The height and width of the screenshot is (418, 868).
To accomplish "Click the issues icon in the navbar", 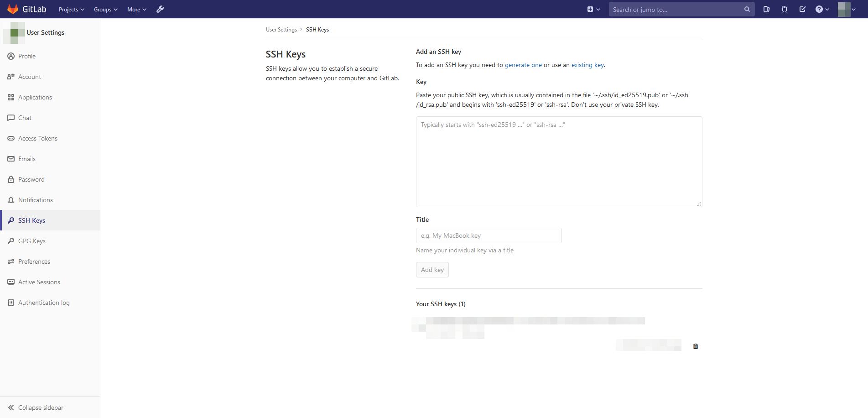I will [x=766, y=9].
